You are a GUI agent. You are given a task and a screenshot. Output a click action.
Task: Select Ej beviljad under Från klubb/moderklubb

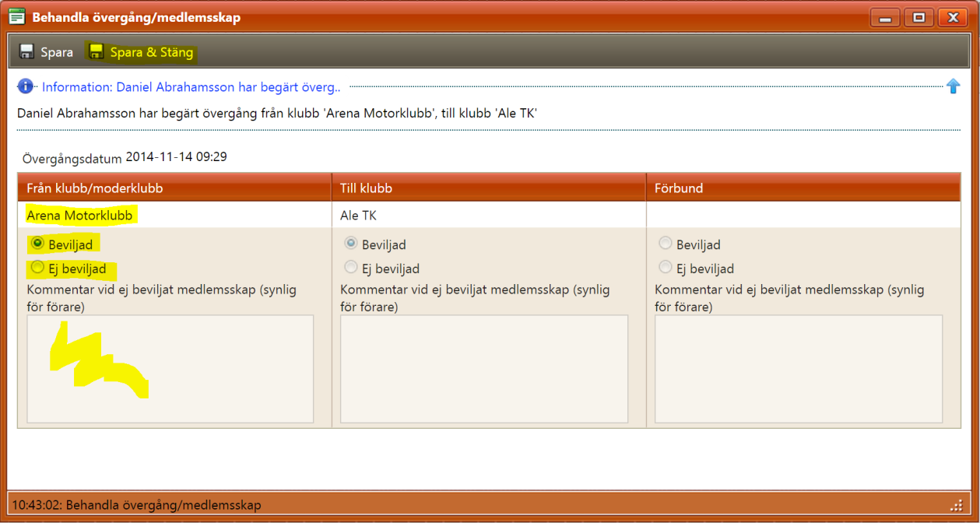click(37, 268)
